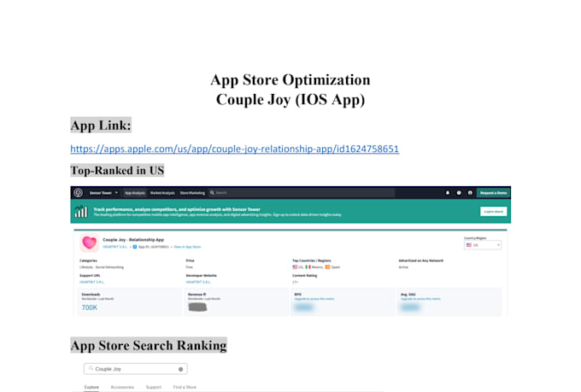Open the Market Analysis tab
The image size is (581, 392).
tap(162, 193)
